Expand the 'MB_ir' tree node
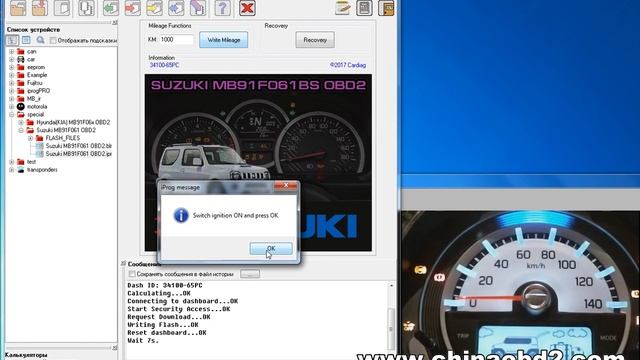 (11, 99)
